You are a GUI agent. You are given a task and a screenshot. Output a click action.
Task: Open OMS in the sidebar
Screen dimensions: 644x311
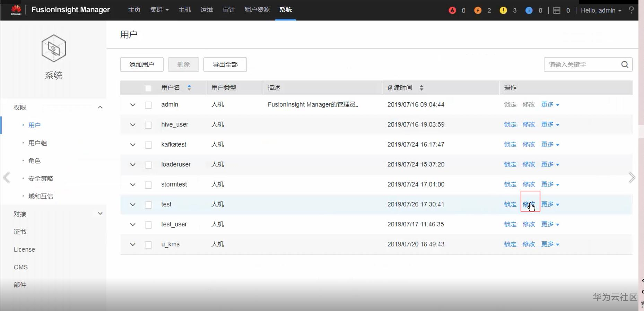click(21, 267)
